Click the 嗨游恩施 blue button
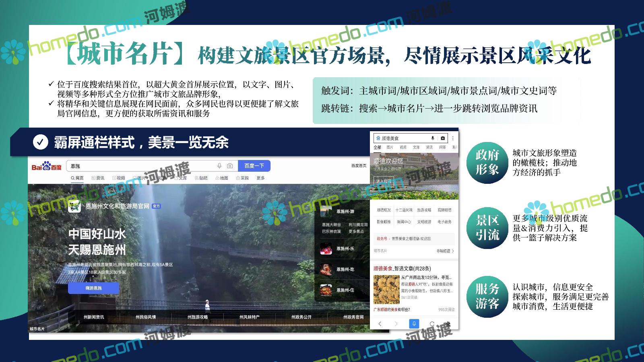 [93, 288]
